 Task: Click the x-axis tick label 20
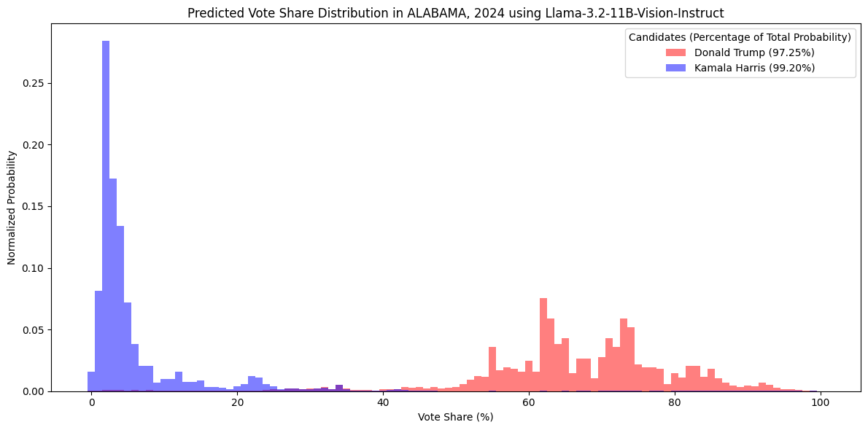point(237,403)
